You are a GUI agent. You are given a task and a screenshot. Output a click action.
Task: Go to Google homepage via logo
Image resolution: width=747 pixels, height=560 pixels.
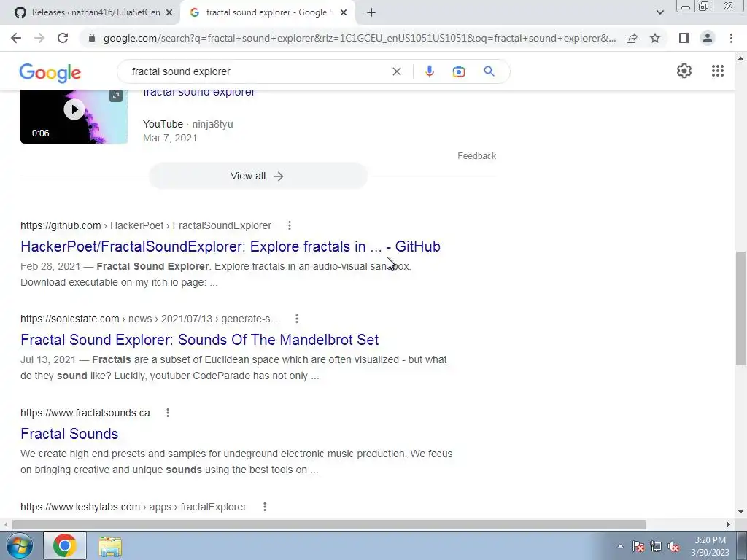pos(50,73)
